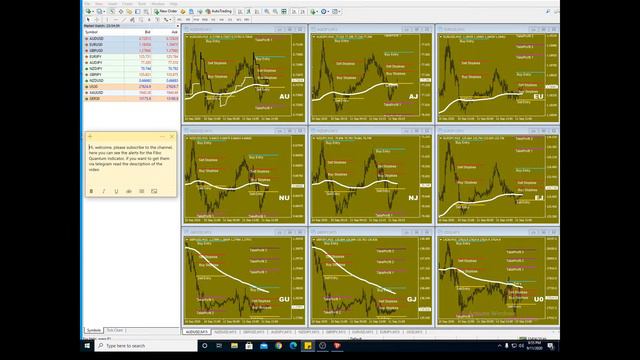Select the Horizontal Line drawing tool

click(116, 19)
